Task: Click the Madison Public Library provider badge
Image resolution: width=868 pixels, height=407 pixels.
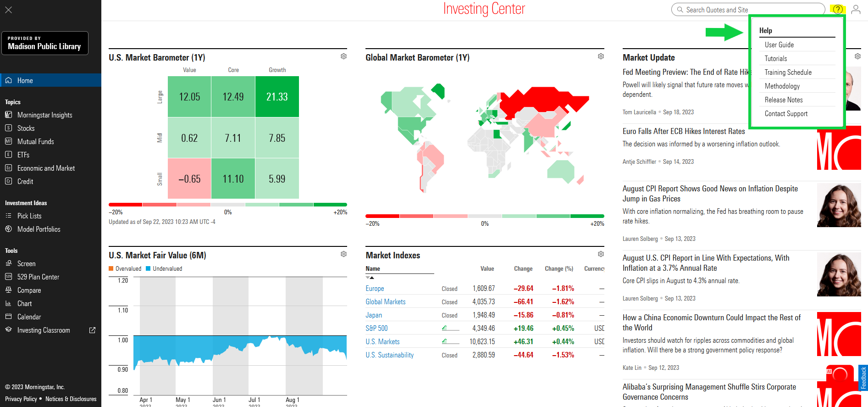Action: [44, 43]
